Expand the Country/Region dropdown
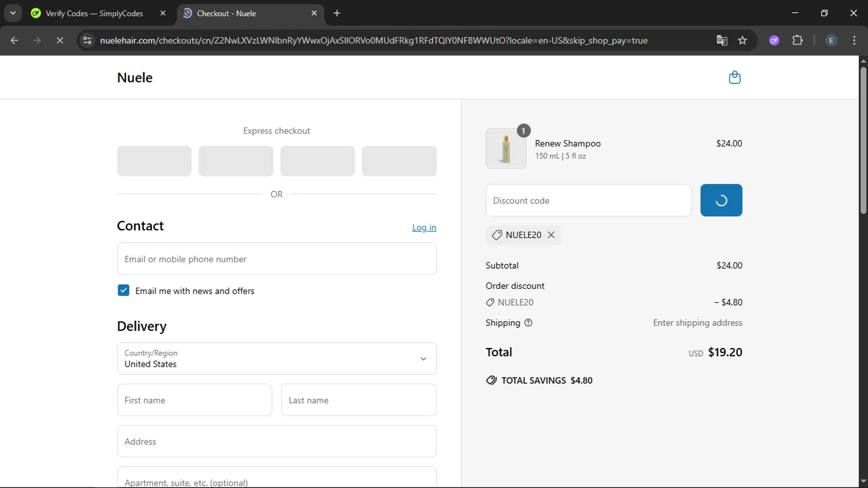 click(x=277, y=359)
